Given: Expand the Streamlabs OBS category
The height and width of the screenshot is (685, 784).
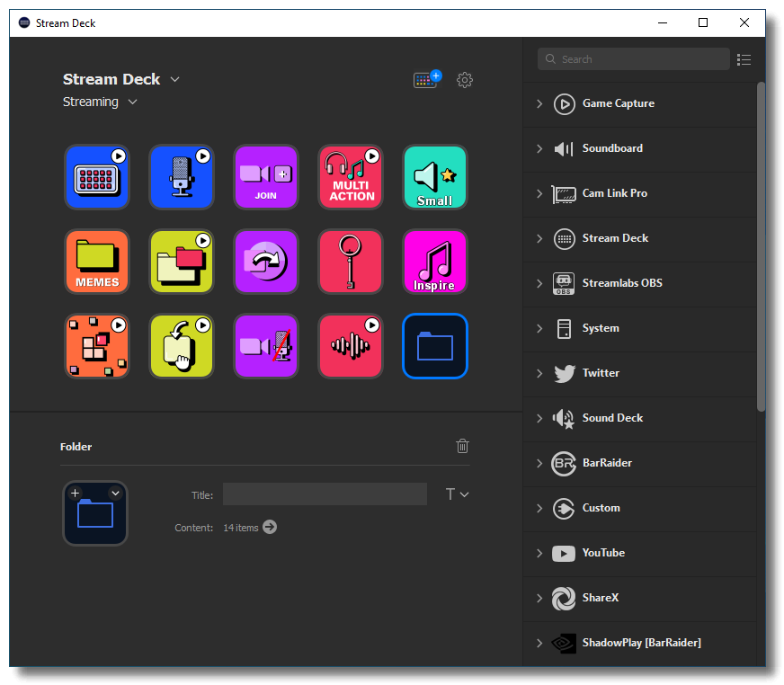Looking at the screenshot, I should [539, 283].
